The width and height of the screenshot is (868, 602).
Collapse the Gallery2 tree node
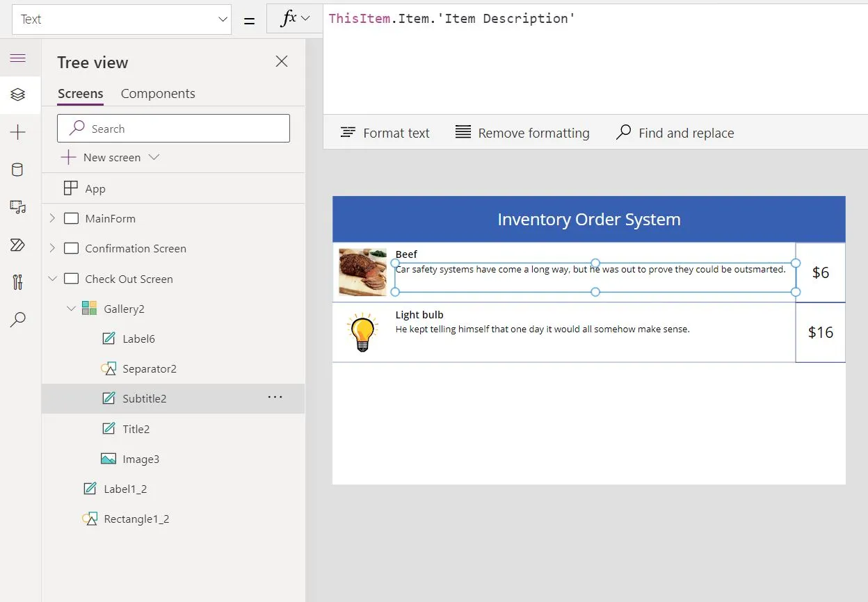(x=71, y=309)
